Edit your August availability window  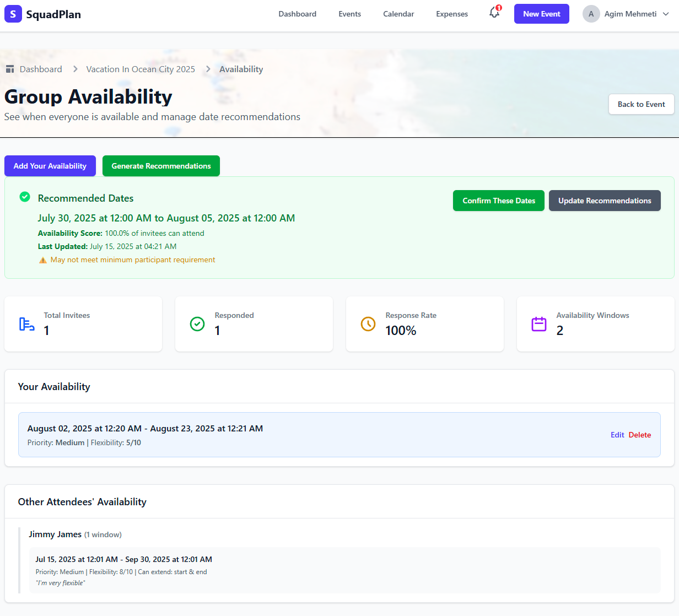pos(617,435)
